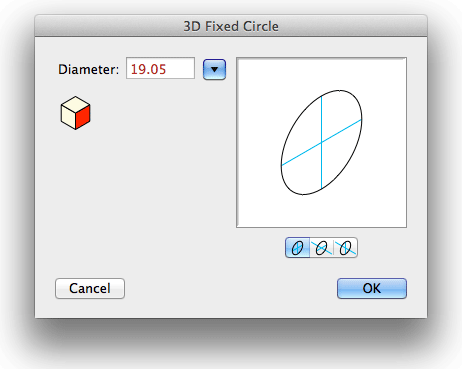Screen dimensions: 462x369
Task: Click the empty gray area below the cube
Action: pyautogui.click(x=133, y=200)
